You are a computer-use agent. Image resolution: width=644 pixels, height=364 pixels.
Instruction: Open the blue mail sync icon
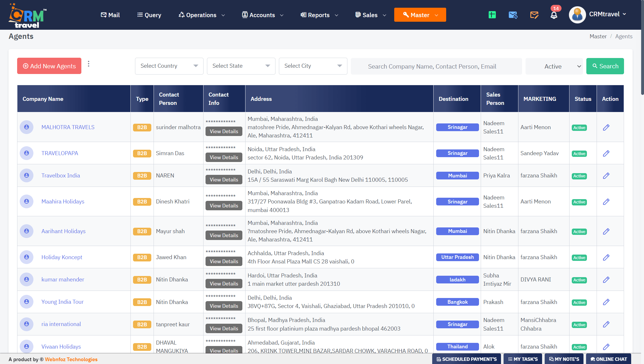[x=513, y=15]
